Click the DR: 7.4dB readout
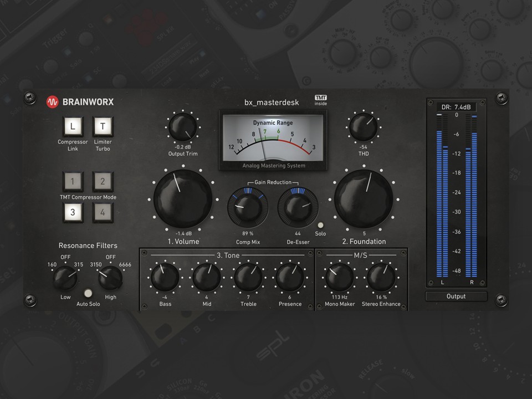 (x=456, y=107)
